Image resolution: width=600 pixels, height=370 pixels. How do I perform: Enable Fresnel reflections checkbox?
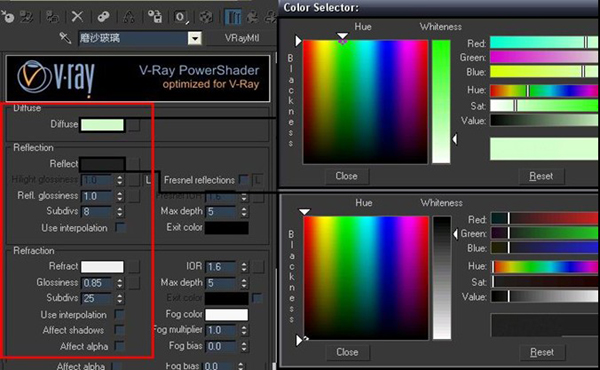point(243,180)
